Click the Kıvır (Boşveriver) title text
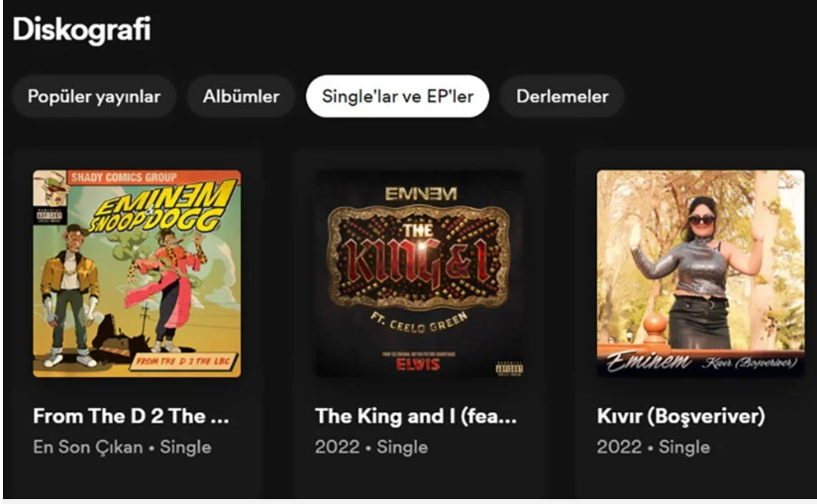Viewport: 817px width, 504px height. pos(681,416)
